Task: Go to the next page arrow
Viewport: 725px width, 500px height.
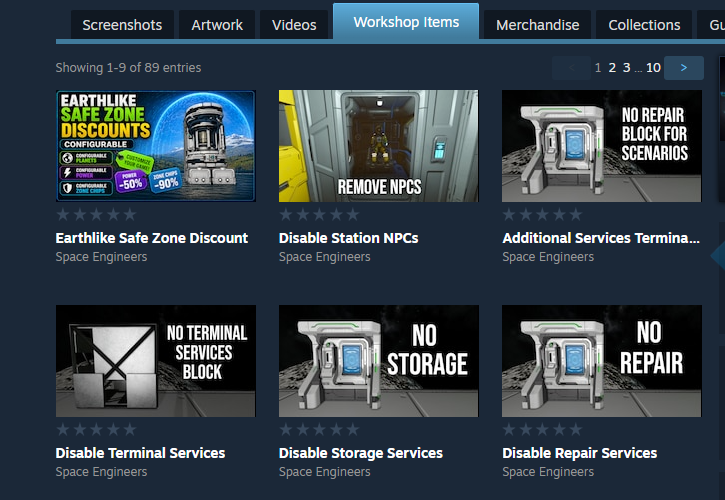Action: [x=684, y=68]
